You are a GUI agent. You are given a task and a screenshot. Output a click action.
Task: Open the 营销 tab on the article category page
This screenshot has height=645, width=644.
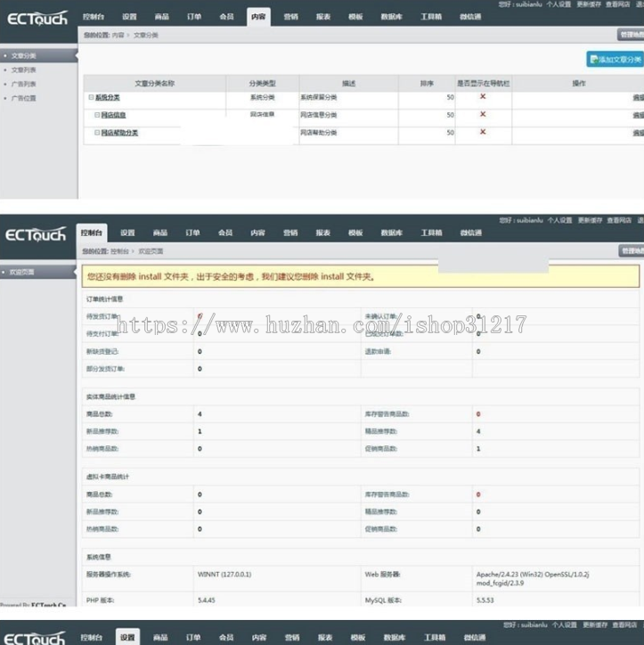click(290, 17)
